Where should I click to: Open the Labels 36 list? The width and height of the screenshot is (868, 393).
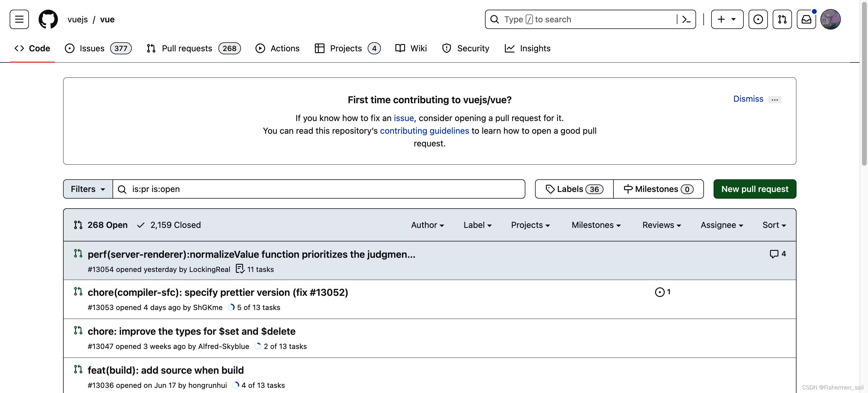[574, 189]
